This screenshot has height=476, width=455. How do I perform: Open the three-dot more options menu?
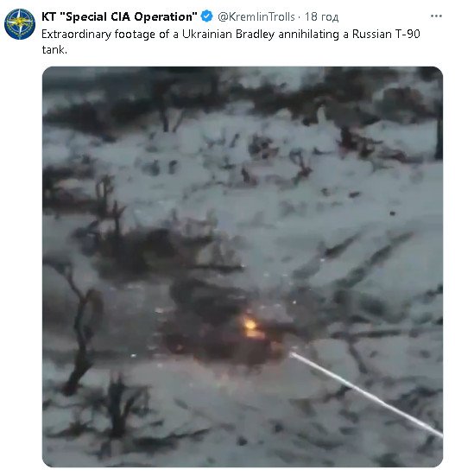click(436, 16)
